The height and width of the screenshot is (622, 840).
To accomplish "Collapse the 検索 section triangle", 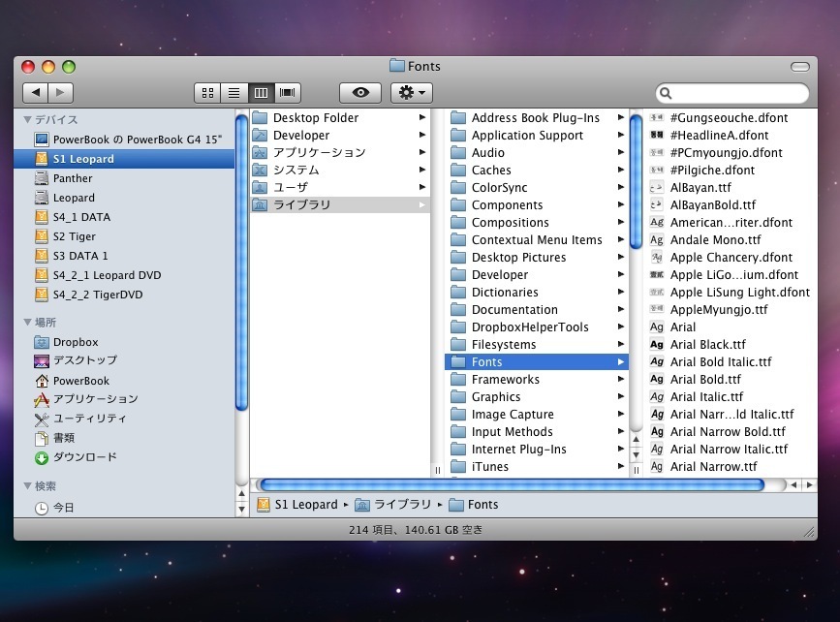I will pos(27,486).
